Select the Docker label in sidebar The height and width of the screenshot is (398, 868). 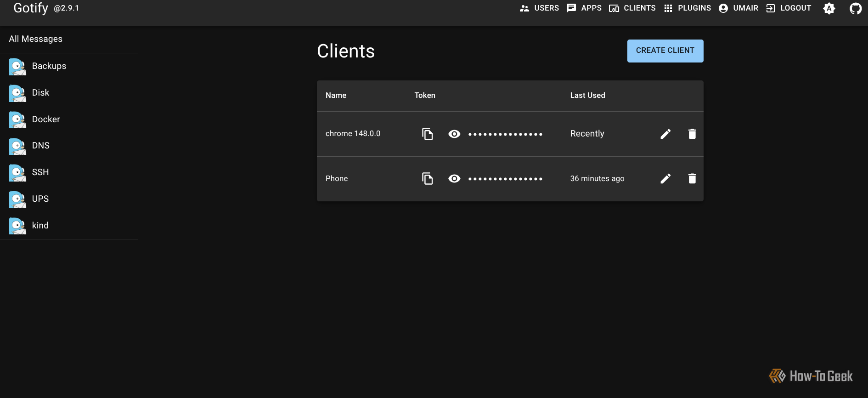pyautogui.click(x=46, y=119)
